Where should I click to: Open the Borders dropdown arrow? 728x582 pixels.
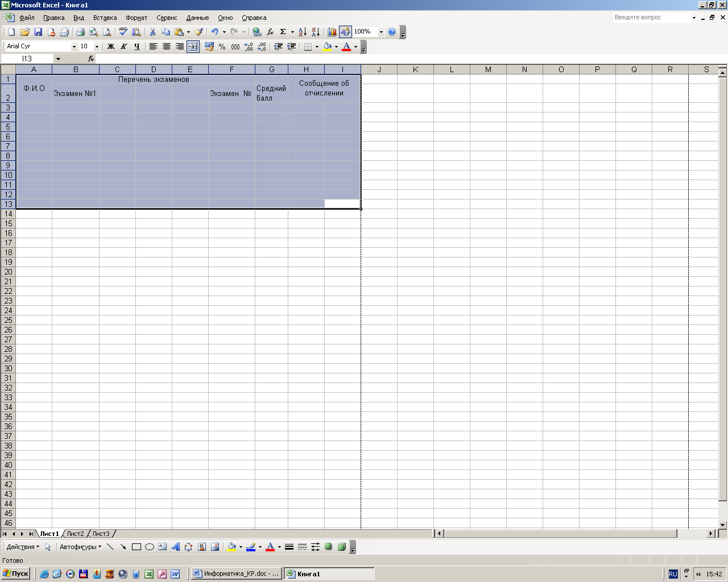pos(317,47)
